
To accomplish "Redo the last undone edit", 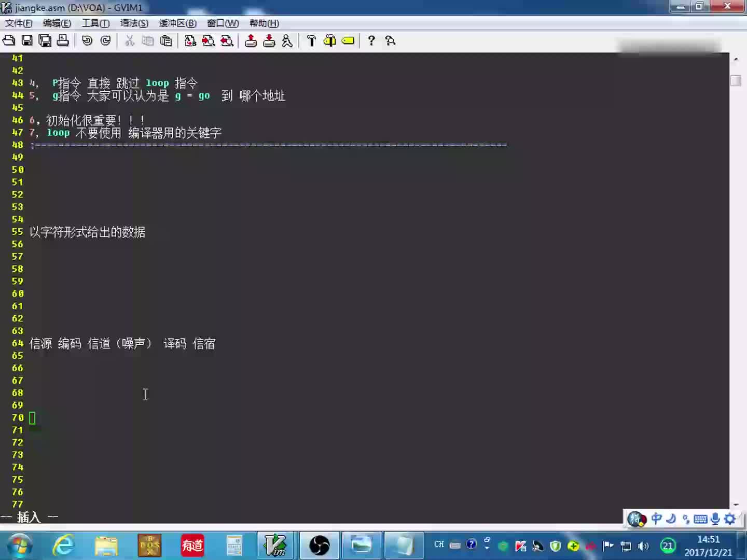I will coord(105,40).
